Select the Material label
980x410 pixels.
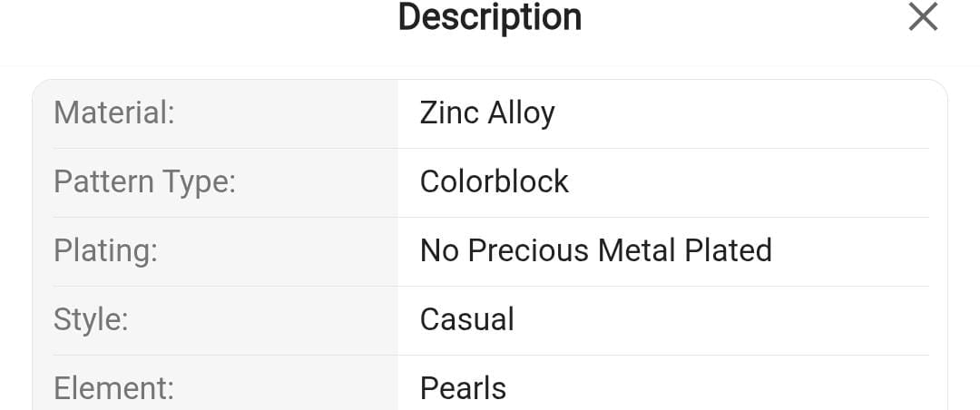tap(113, 113)
